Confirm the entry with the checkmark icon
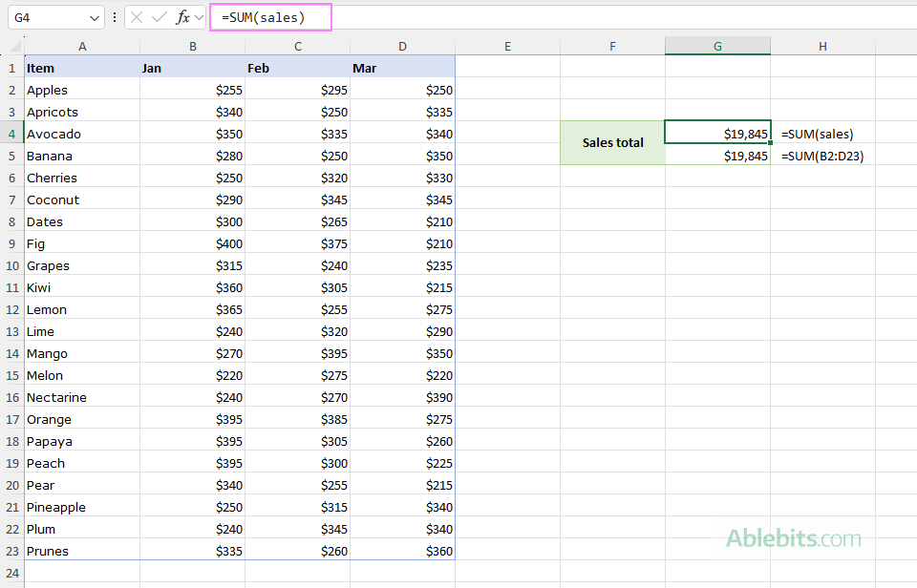917x588 pixels. [x=158, y=17]
